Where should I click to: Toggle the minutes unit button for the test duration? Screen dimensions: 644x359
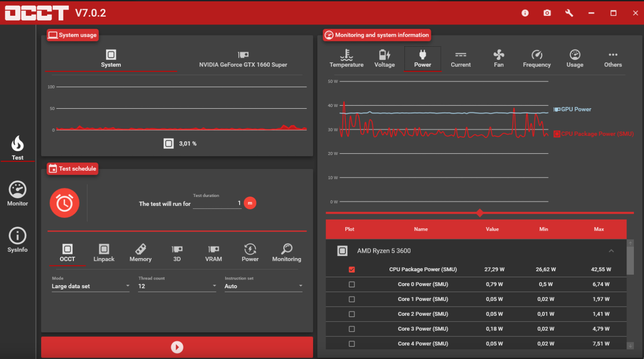point(250,203)
